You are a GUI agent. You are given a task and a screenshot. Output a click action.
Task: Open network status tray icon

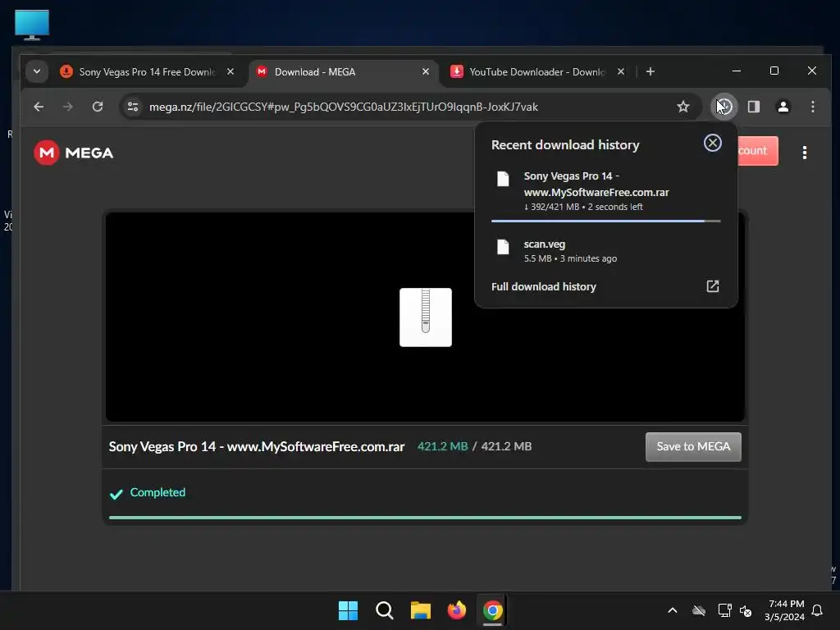(724, 610)
